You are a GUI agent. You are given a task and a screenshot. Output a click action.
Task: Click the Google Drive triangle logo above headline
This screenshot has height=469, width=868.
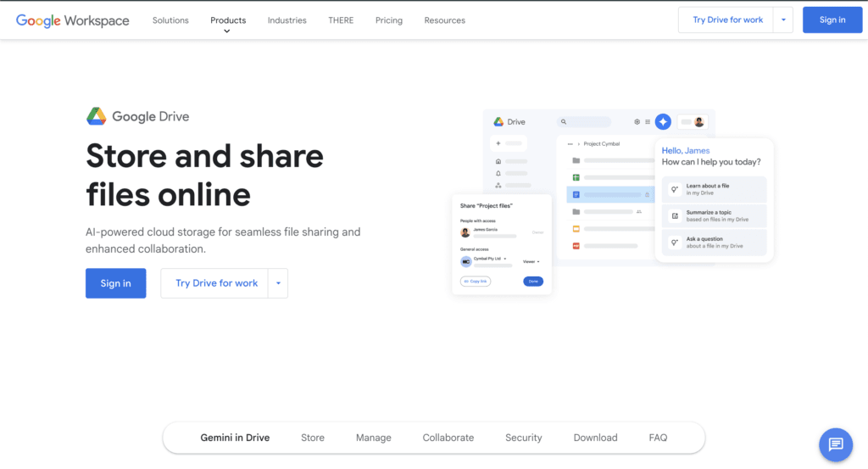click(x=97, y=116)
